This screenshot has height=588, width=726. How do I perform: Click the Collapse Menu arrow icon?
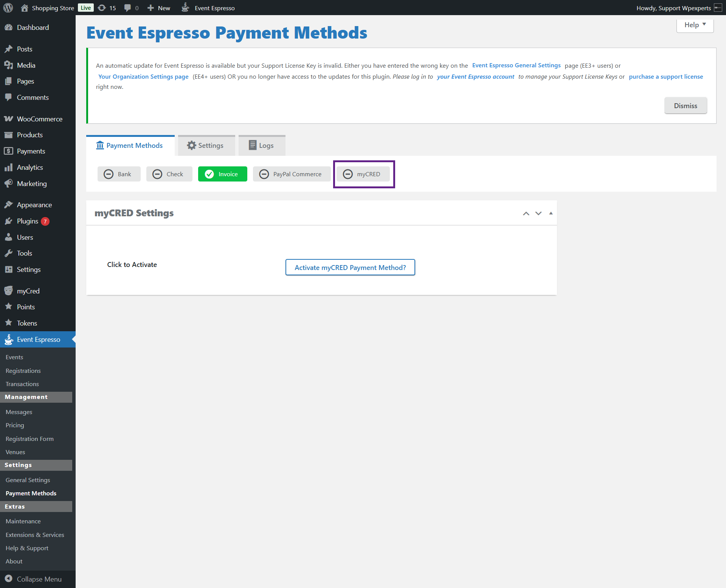pos(8,579)
